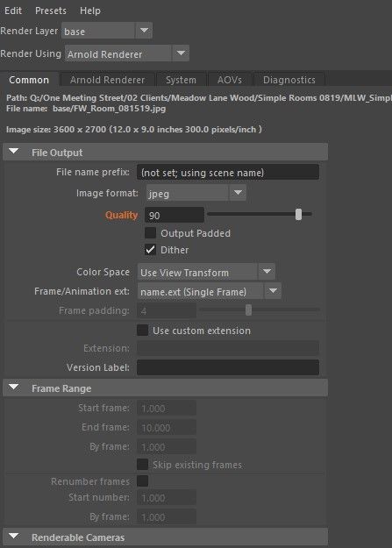Collapse the Renderable Cameras section

coord(14,537)
